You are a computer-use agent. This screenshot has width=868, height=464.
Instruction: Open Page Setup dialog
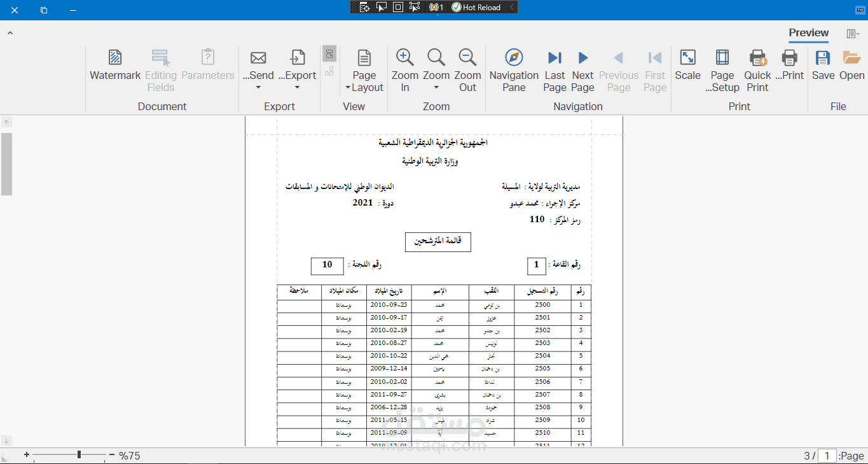click(x=722, y=71)
